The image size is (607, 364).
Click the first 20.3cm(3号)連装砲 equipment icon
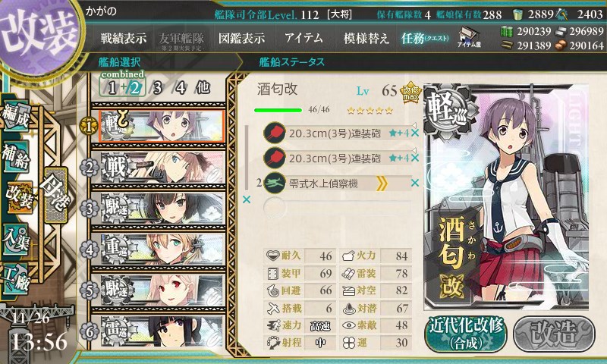275,133
